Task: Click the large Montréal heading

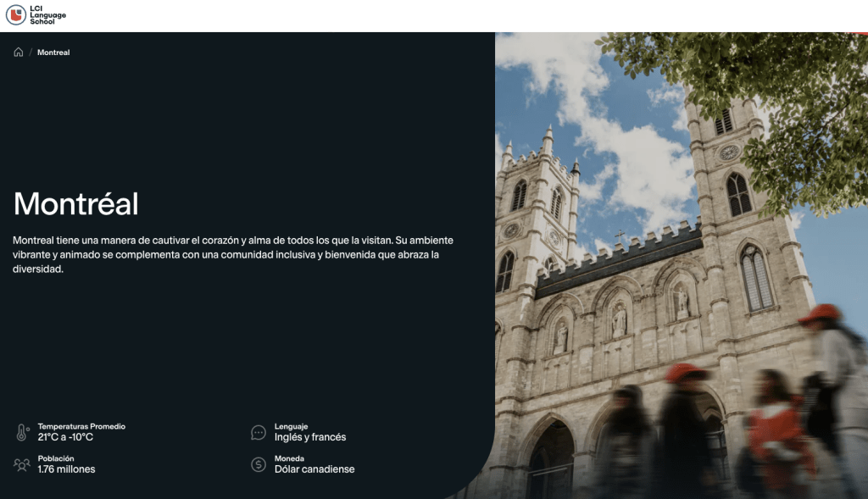Action: coord(76,204)
